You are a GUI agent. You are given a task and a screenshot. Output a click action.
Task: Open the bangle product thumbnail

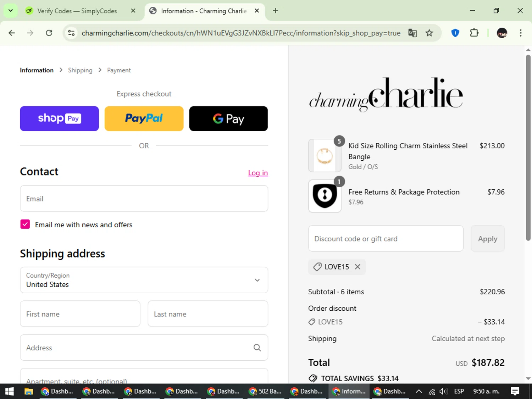pyautogui.click(x=325, y=155)
